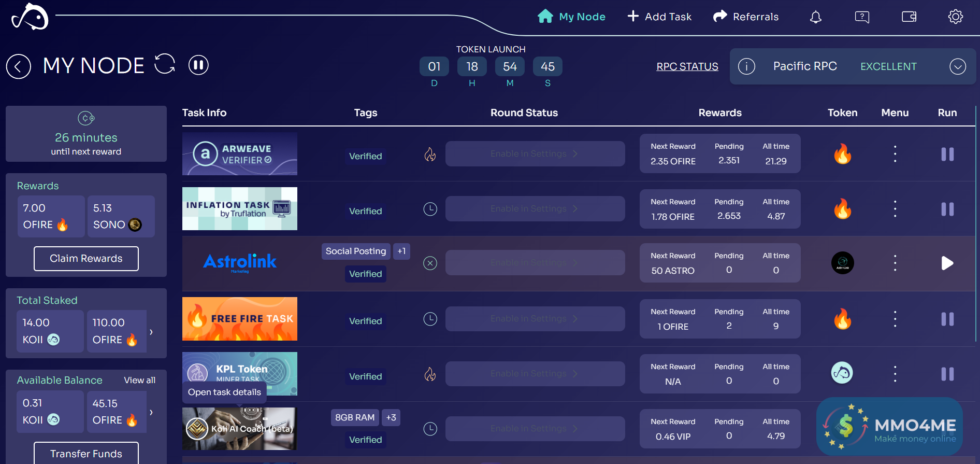Click the 5.13 SONO rewards card
The image size is (980, 464).
[121, 216]
